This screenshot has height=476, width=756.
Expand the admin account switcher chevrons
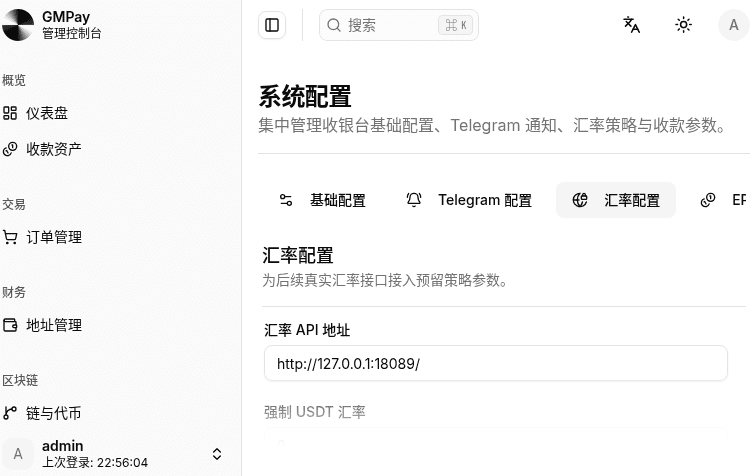coord(217,454)
